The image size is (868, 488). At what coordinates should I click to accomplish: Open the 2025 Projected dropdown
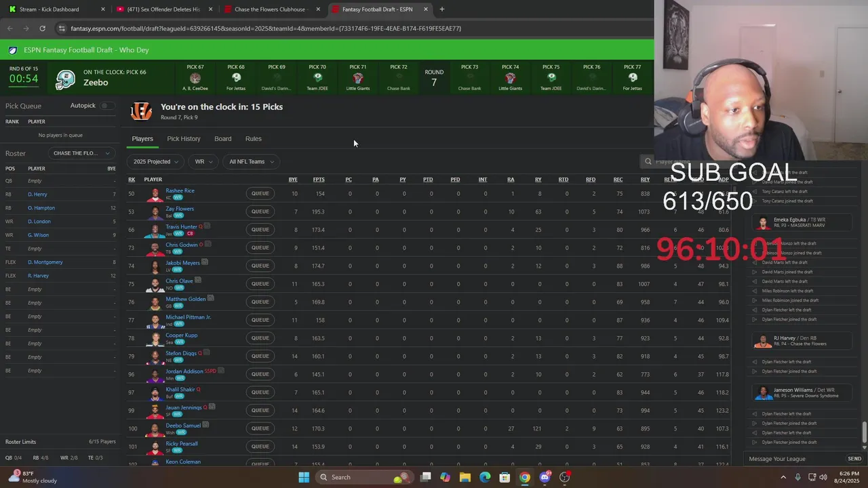(156, 161)
